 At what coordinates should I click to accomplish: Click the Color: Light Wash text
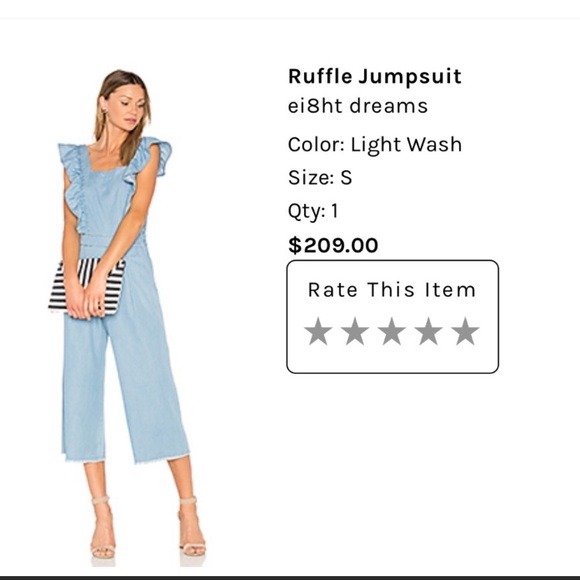[375, 145]
